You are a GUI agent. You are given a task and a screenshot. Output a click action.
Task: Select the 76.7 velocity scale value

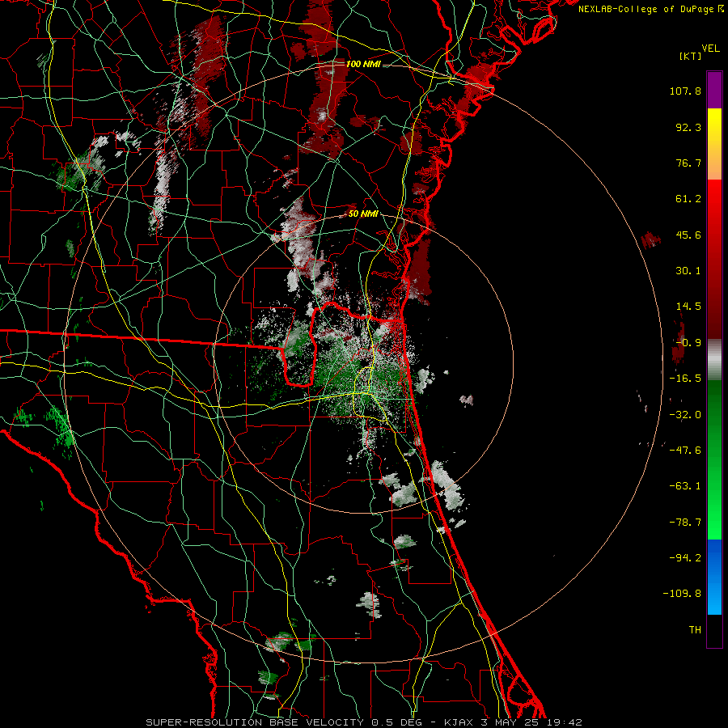click(688, 163)
